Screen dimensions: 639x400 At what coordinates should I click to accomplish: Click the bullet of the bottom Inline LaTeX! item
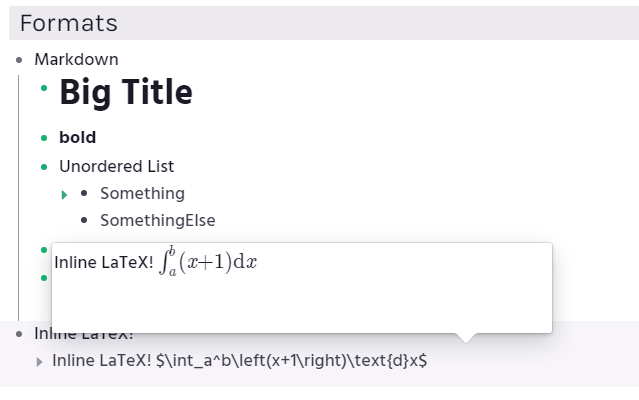[19, 334]
